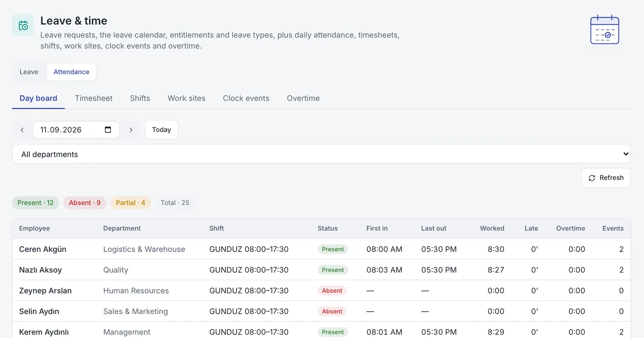Click the Overtime column header
Screen dimensions: 644x338
pyautogui.click(x=571, y=229)
